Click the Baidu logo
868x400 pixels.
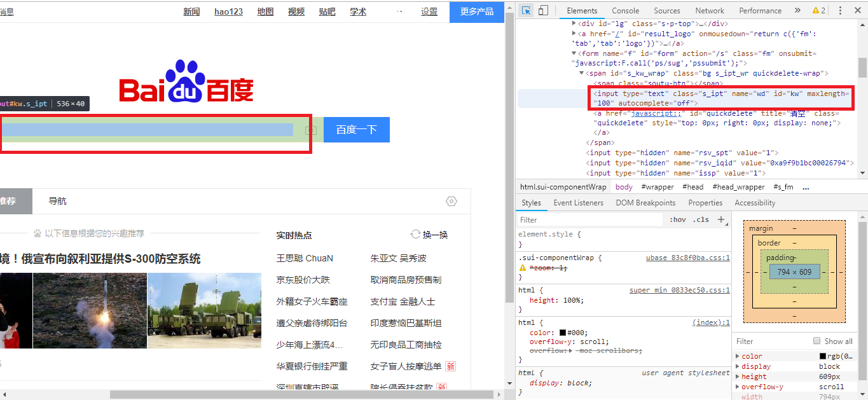click(x=186, y=82)
